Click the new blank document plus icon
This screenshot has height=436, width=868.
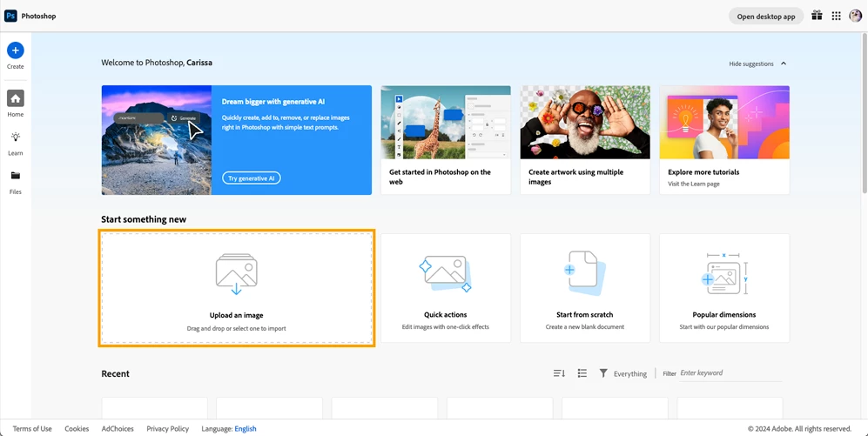point(584,272)
